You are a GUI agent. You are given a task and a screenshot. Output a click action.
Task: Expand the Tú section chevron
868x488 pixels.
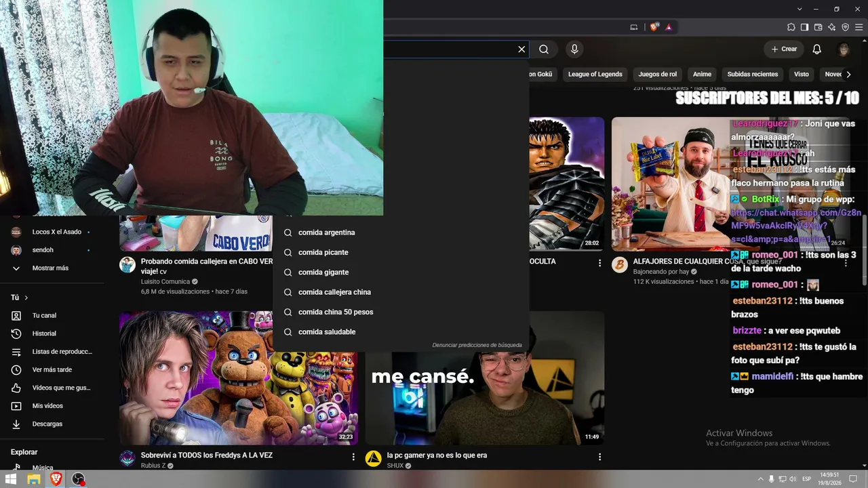tap(26, 298)
